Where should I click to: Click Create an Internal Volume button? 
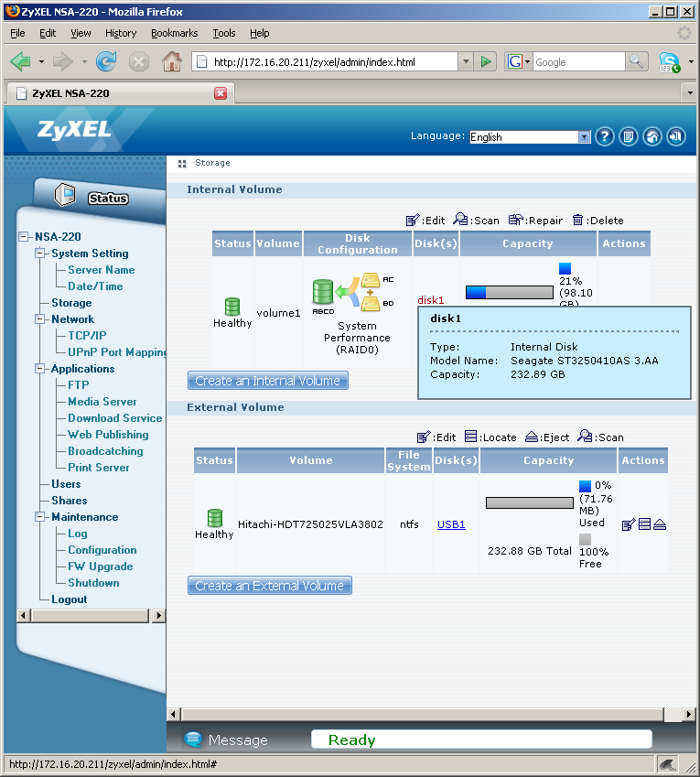tap(268, 381)
